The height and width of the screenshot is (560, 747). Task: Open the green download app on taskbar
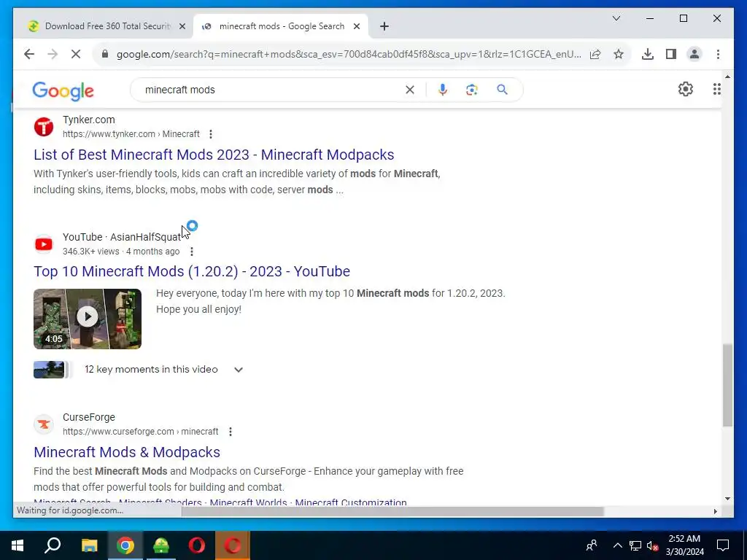(161, 545)
